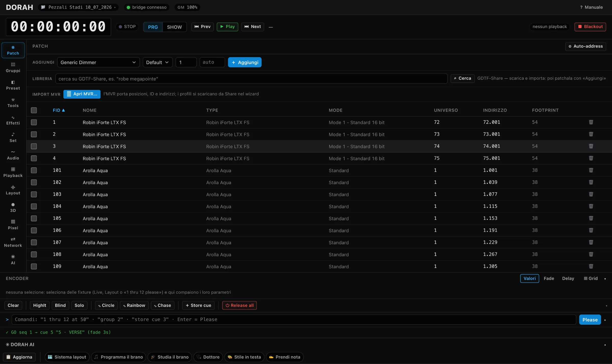Click Cerca to search GDTF-Share
The height and width of the screenshot is (364, 612).
[x=462, y=78]
